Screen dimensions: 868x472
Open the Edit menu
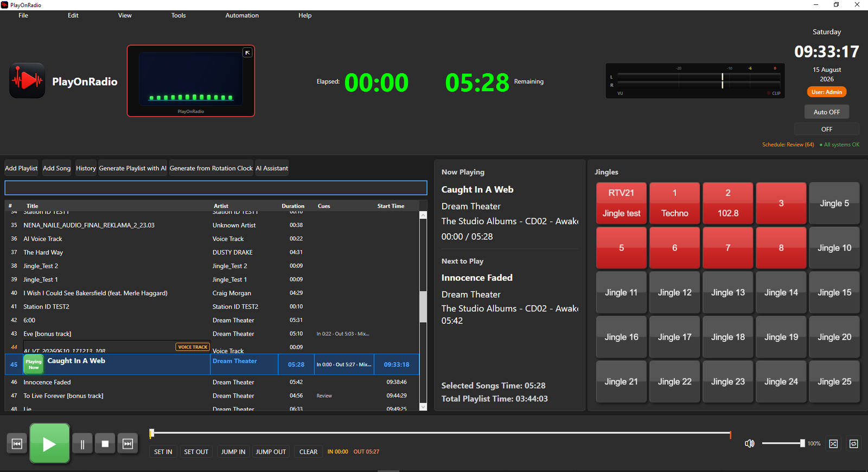73,15
